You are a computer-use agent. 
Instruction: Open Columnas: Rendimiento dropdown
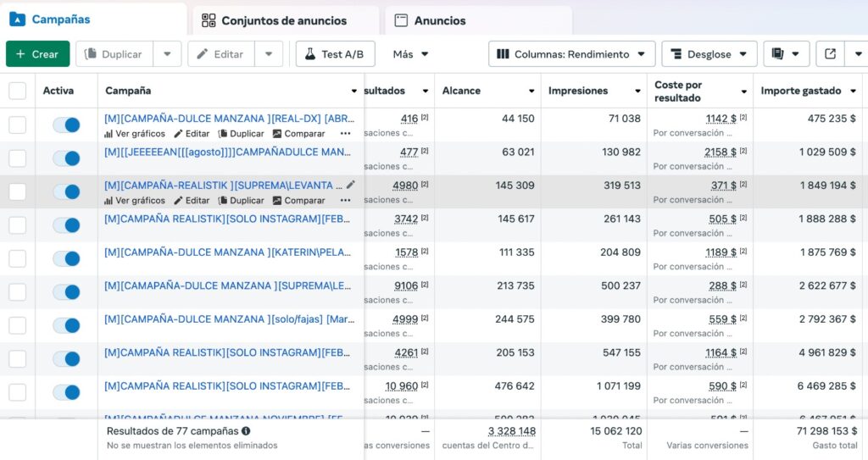click(x=571, y=54)
